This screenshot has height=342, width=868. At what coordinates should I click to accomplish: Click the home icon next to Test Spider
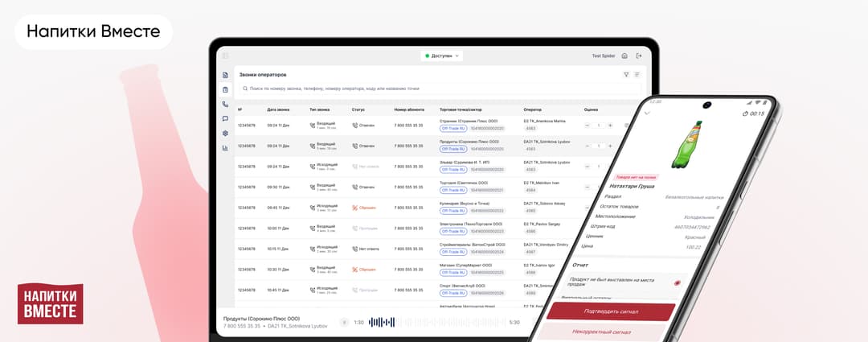click(624, 56)
